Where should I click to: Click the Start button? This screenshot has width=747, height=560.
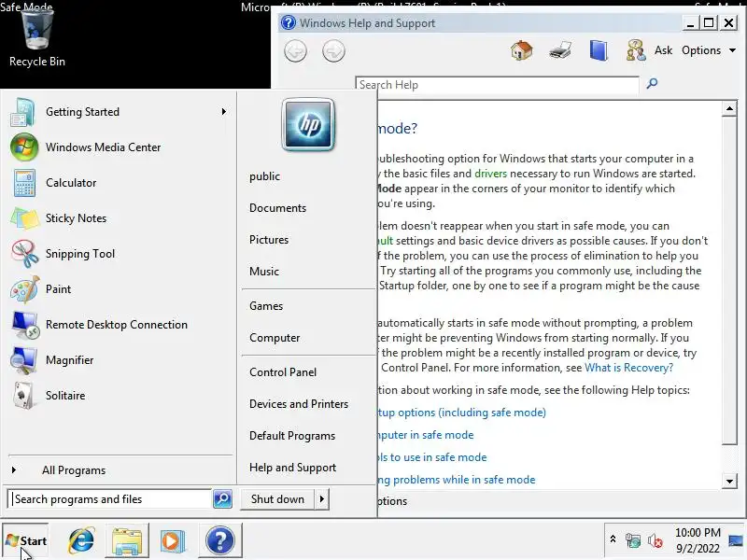click(x=26, y=541)
